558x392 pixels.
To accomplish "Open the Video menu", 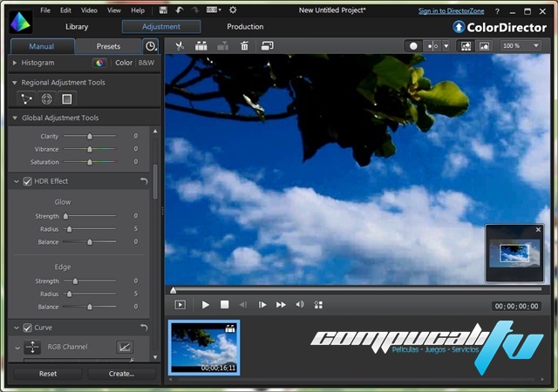I will [x=89, y=10].
